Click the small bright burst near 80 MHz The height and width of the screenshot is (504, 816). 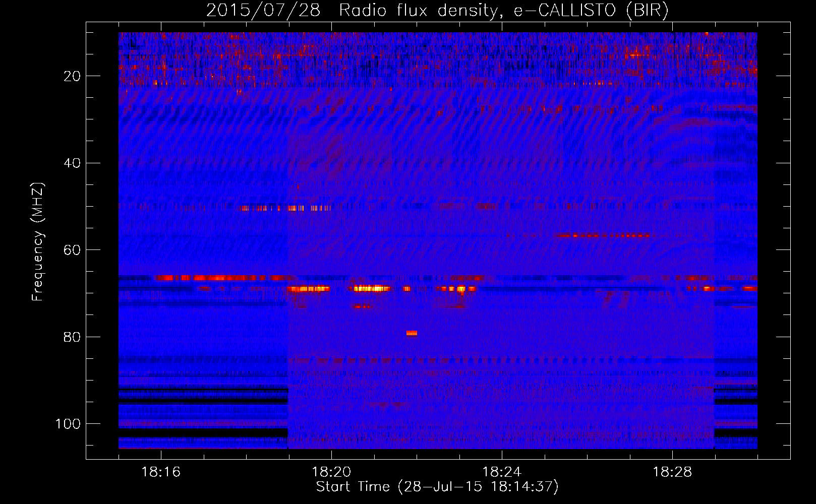point(412,333)
